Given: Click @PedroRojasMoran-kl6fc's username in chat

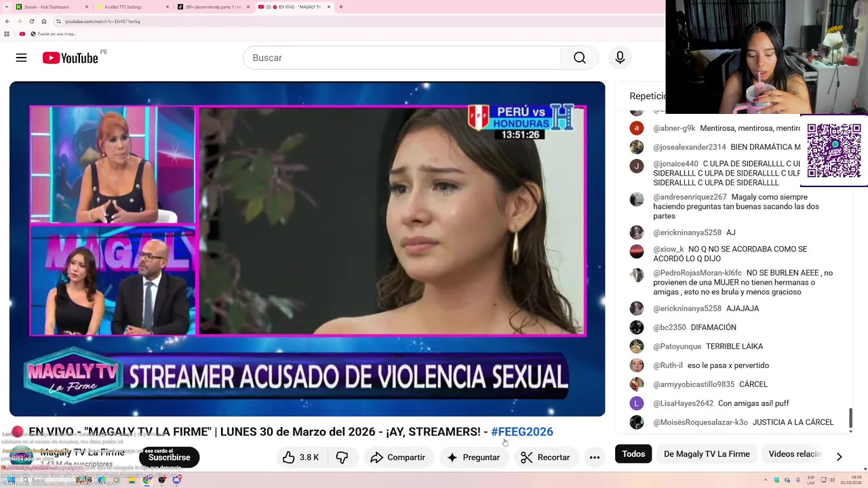Looking at the screenshot, I should tap(697, 273).
